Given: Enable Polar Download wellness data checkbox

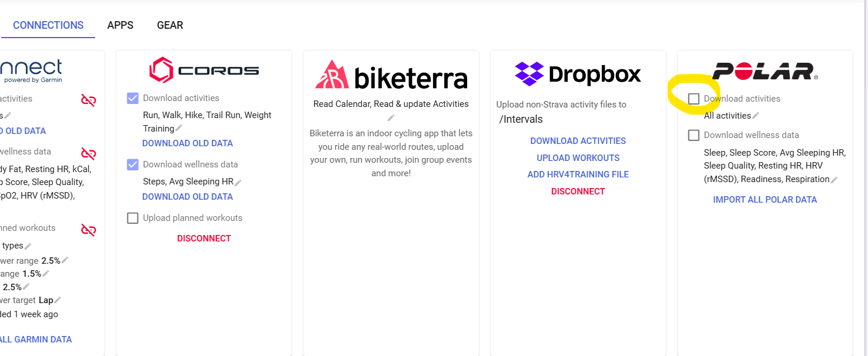Looking at the screenshot, I should [693, 136].
